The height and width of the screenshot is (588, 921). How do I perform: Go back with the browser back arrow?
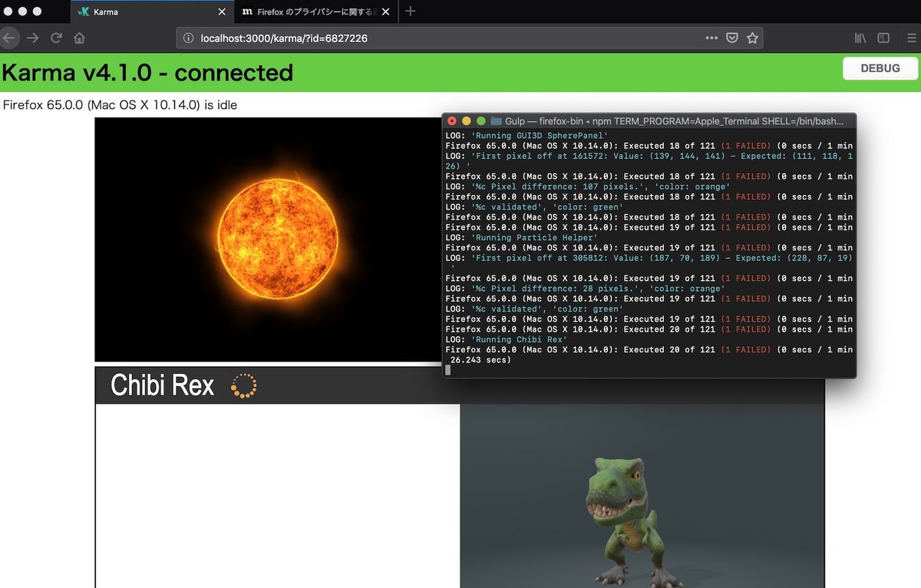[8, 38]
